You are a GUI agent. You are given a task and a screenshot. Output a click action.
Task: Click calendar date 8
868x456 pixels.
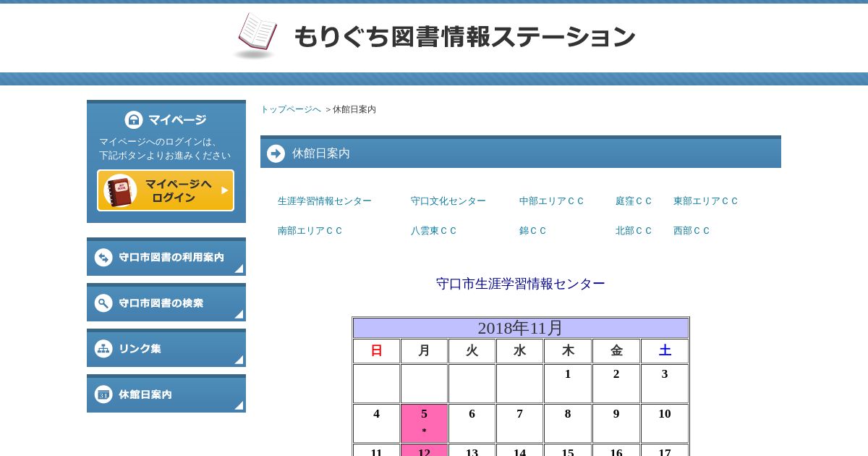coord(568,423)
